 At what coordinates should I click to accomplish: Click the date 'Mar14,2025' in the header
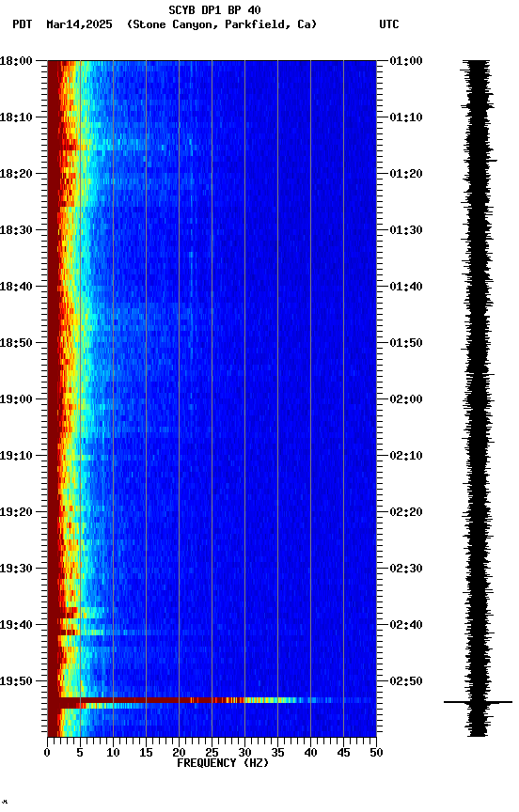79,24
